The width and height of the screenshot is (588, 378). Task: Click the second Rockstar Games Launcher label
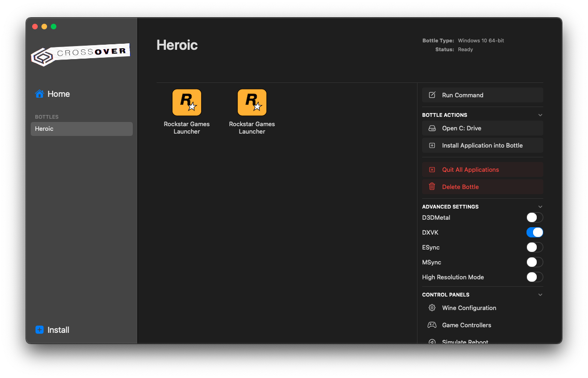click(252, 128)
